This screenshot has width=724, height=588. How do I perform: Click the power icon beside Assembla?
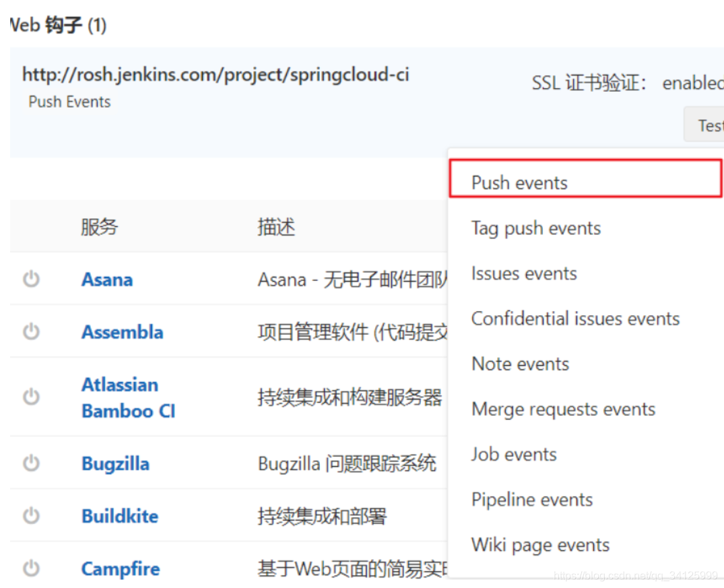tap(31, 331)
